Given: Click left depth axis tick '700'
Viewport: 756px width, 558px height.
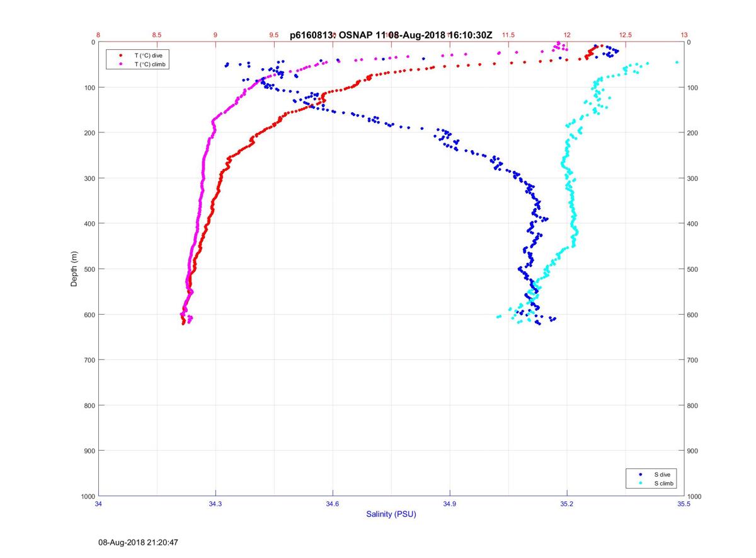Looking at the screenshot, I should (x=89, y=360).
